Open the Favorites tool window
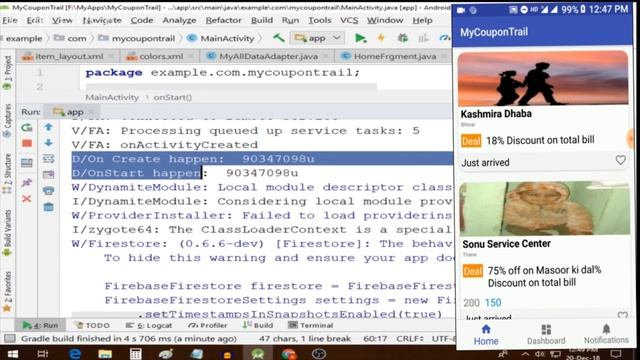Image resolution: width=640 pixels, height=360 pixels. 7,291
